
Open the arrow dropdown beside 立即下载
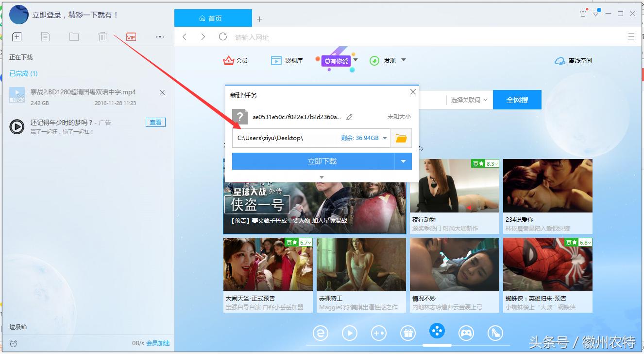point(403,161)
